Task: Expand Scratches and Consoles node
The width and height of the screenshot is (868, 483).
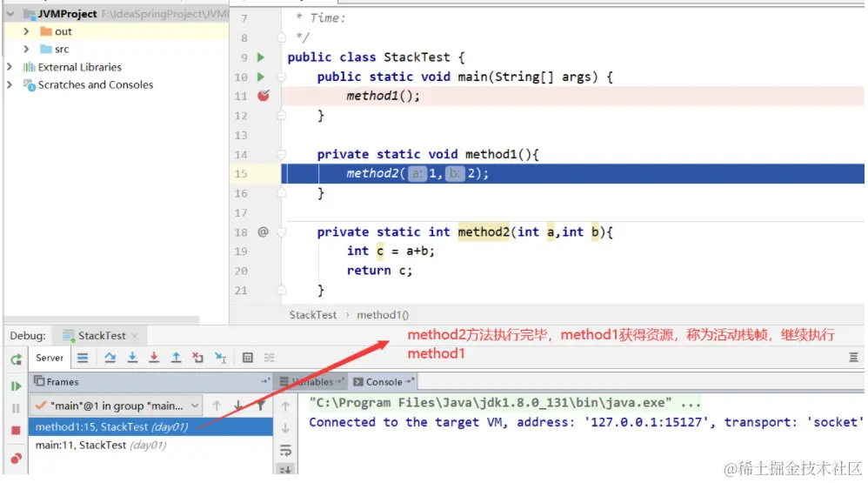Action: click(x=10, y=84)
